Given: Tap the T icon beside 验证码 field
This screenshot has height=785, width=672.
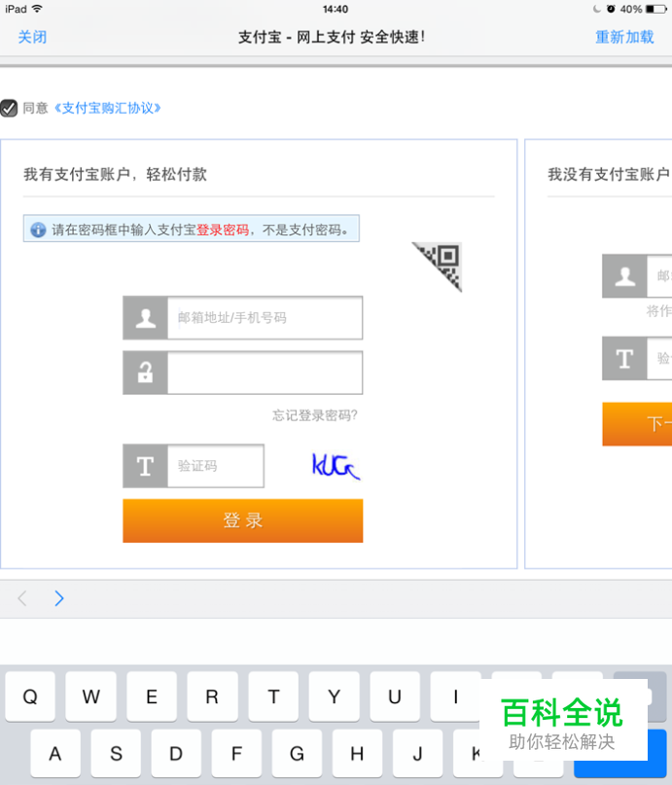Looking at the screenshot, I should pyautogui.click(x=146, y=466).
